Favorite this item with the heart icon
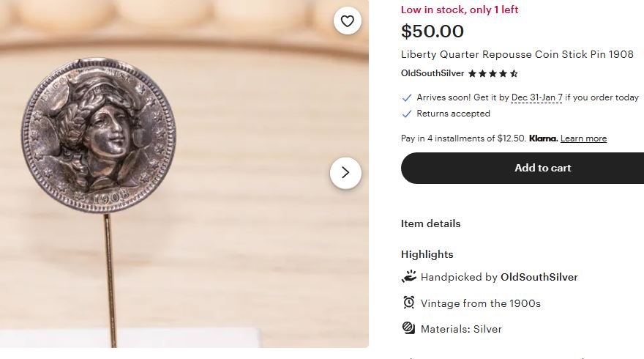 [x=348, y=21]
